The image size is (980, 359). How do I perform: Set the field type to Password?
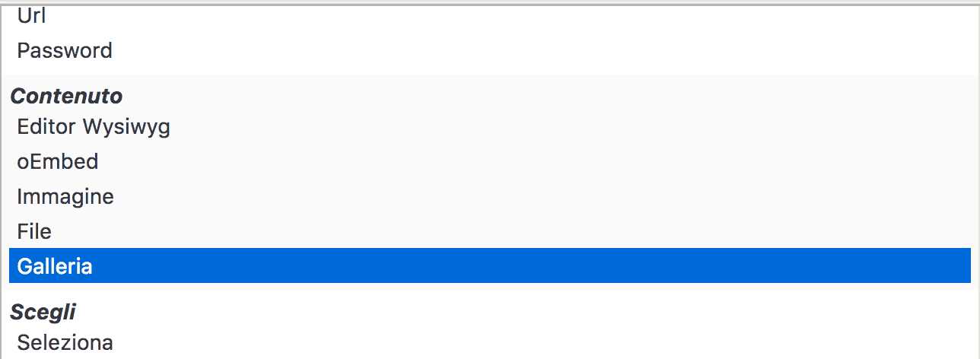click(490, 51)
